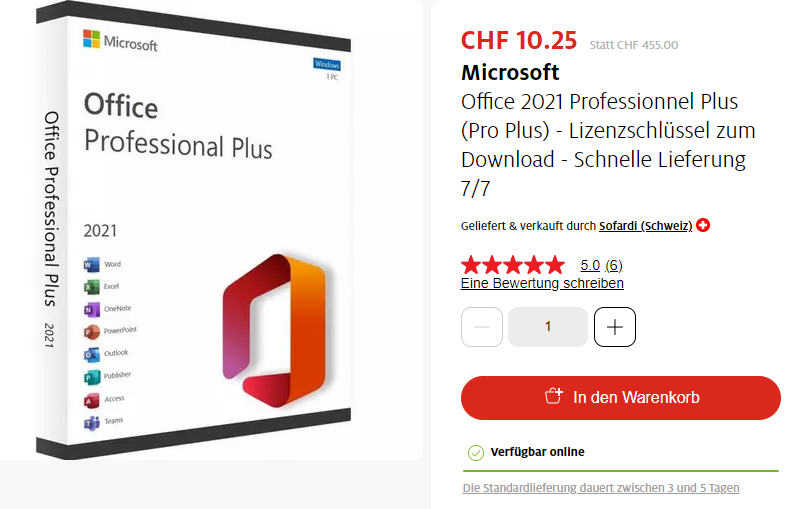Screen dimensions: 791x509
Task: Click the Microsoft four-color logo on box
Action: click(x=91, y=39)
